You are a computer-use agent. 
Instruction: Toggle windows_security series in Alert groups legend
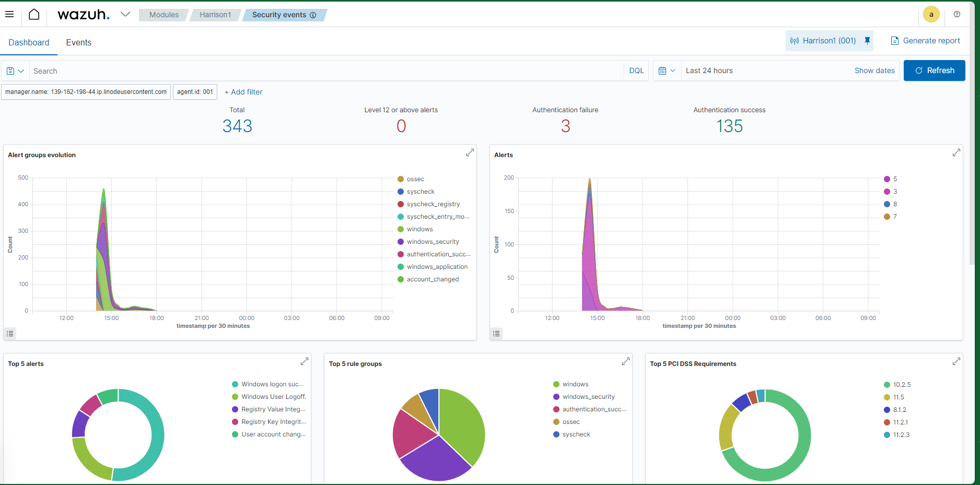(433, 242)
